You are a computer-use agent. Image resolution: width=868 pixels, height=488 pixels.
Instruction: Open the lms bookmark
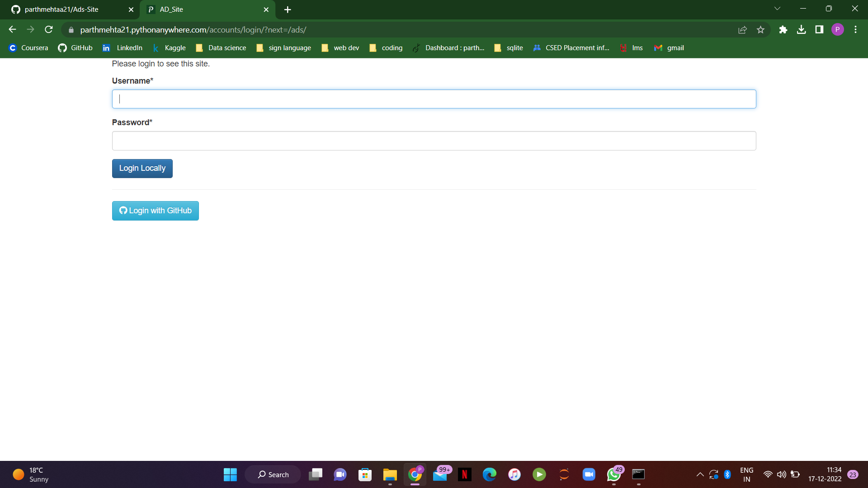(x=632, y=48)
